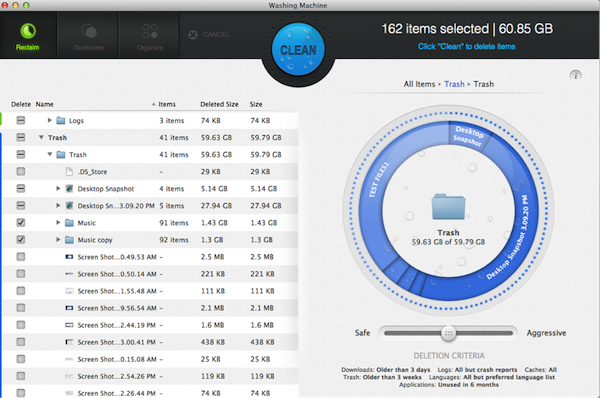Click the 27.94 GB deleted size cell
The image size is (600, 398).
tap(216, 206)
